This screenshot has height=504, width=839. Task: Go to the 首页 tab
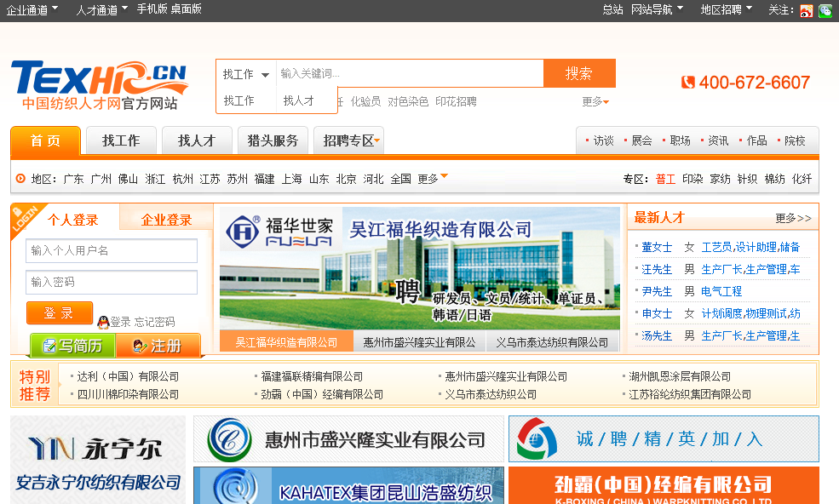click(x=45, y=140)
